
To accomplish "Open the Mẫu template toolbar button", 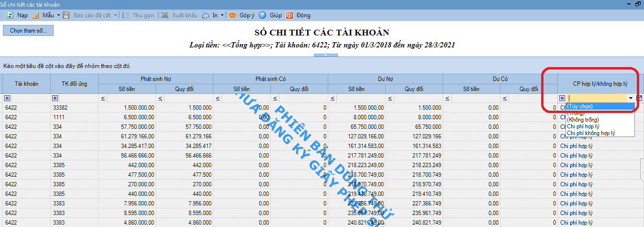I will (43, 15).
